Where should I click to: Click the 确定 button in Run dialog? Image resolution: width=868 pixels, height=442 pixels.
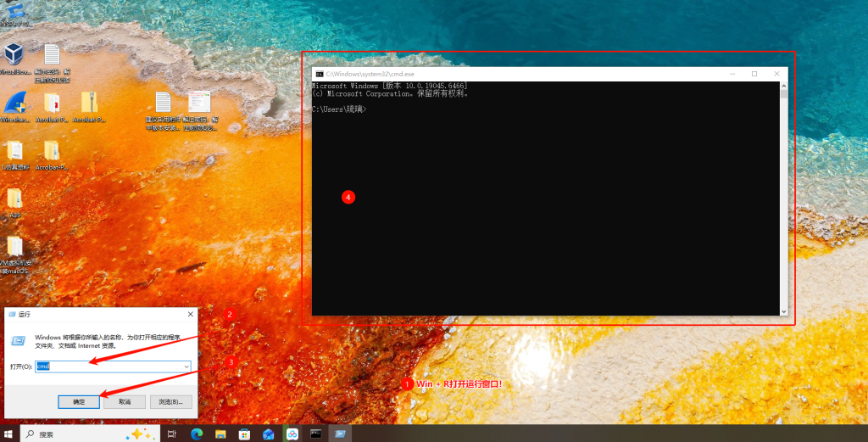79,401
